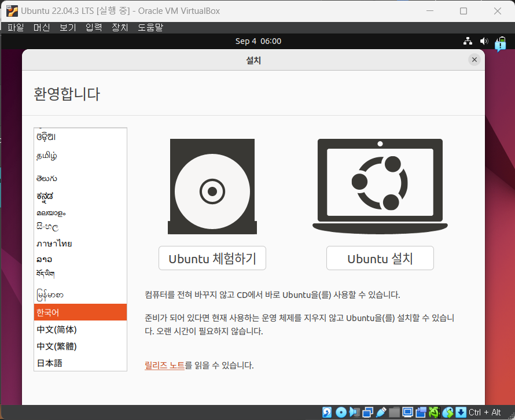Select ລາວ in the language list

[80, 259]
